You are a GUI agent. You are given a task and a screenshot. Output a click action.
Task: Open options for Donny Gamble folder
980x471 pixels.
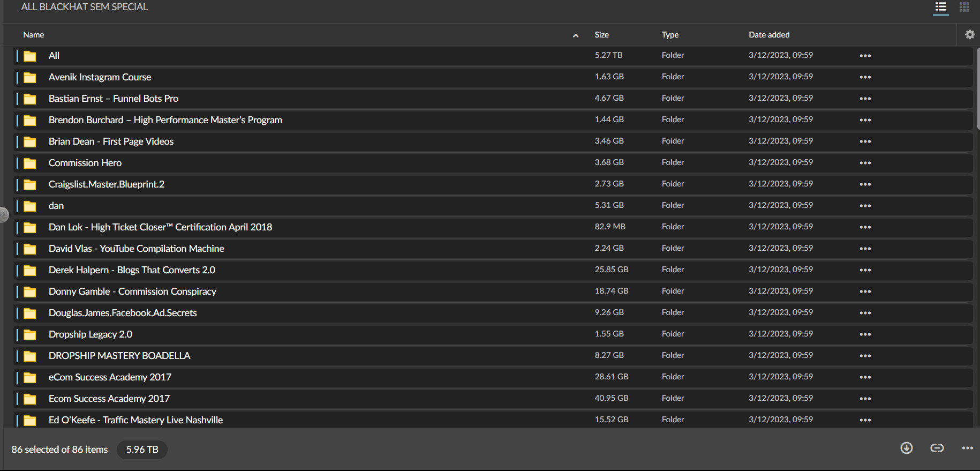click(x=865, y=291)
